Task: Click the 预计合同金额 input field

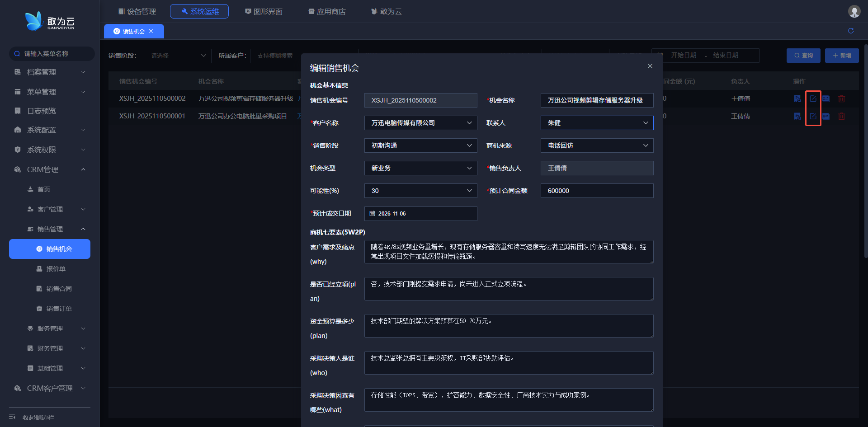Action: [597, 191]
